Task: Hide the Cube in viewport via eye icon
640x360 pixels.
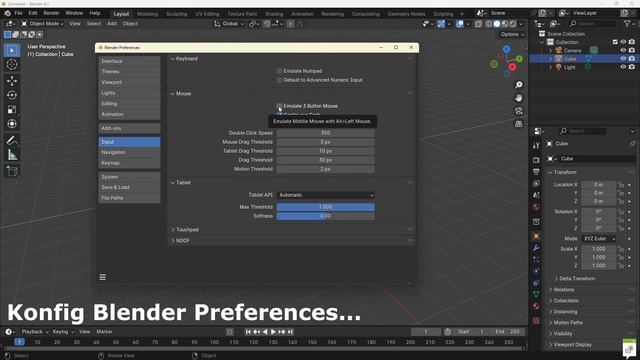Action: pyautogui.click(x=623, y=59)
